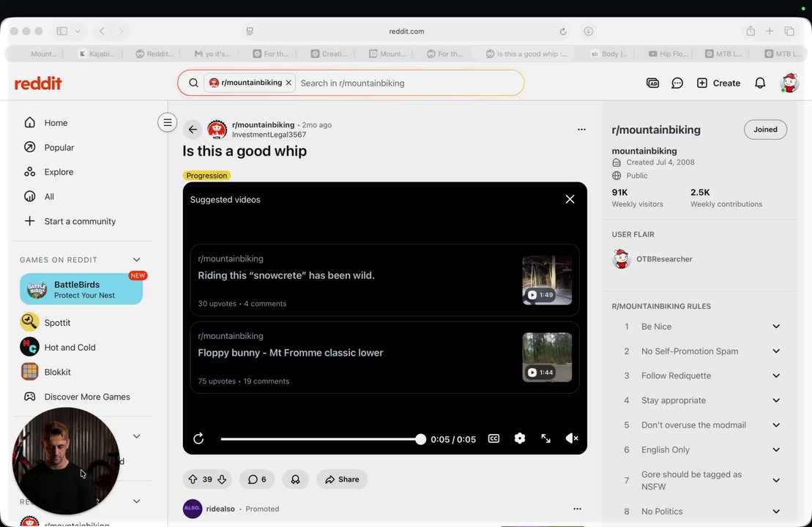The height and width of the screenshot is (527, 812).
Task: Open Safari downloads
Action: (588, 31)
